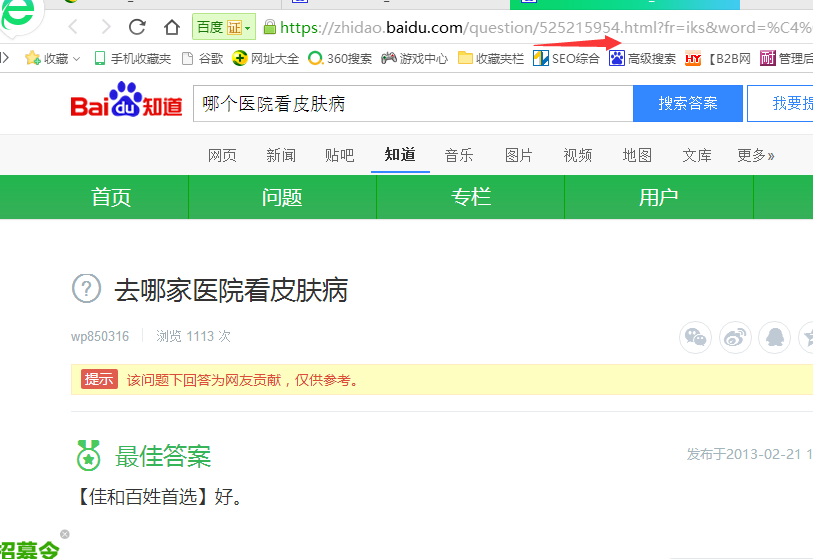Image resolution: width=813 pixels, height=559 pixels.
Task: Click the browser back arrow
Action: coord(73,27)
